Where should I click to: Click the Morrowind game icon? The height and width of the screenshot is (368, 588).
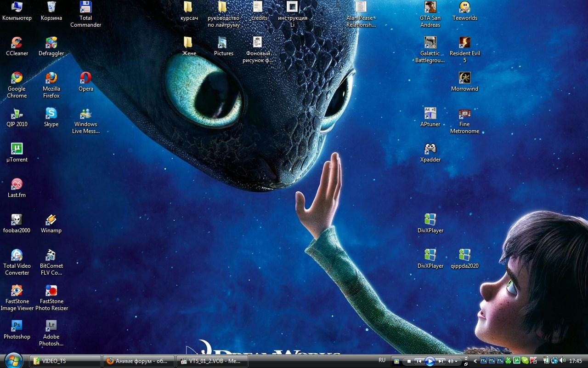464,79
